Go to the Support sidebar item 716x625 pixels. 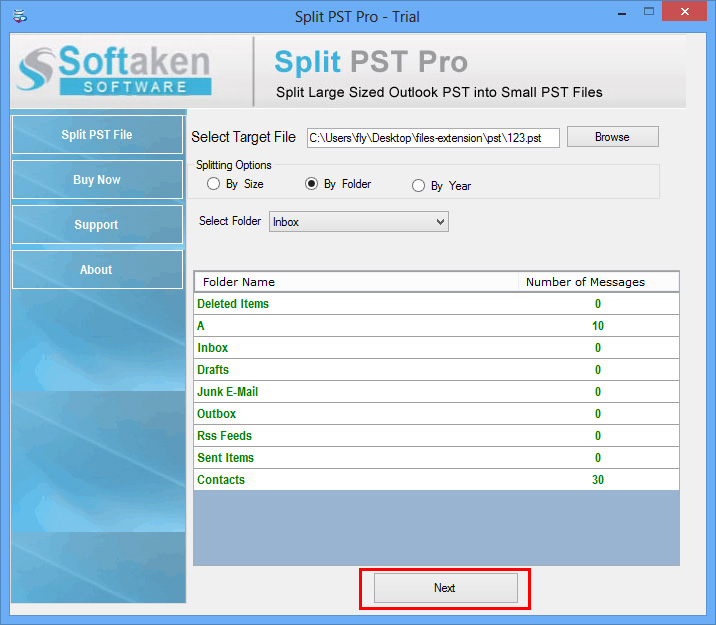tap(97, 225)
